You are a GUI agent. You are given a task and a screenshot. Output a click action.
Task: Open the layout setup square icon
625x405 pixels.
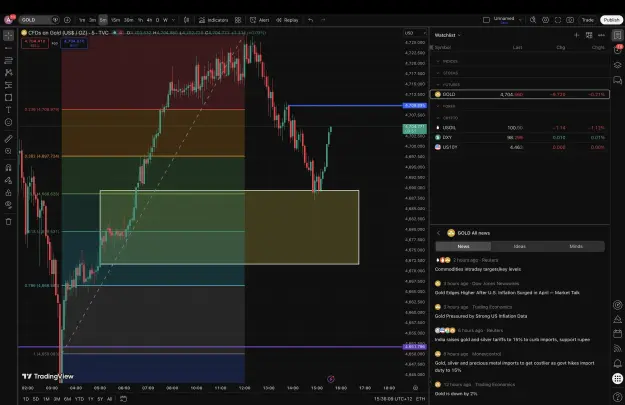[x=486, y=20]
